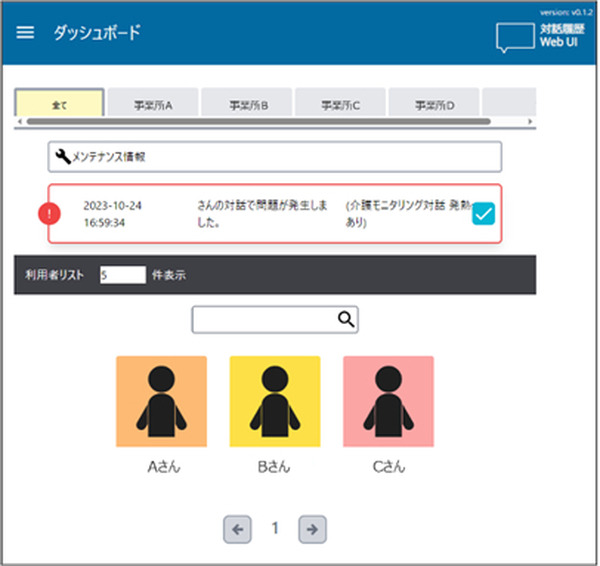
Task: Click the 件表示 count input field
Action: (x=122, y=274)
